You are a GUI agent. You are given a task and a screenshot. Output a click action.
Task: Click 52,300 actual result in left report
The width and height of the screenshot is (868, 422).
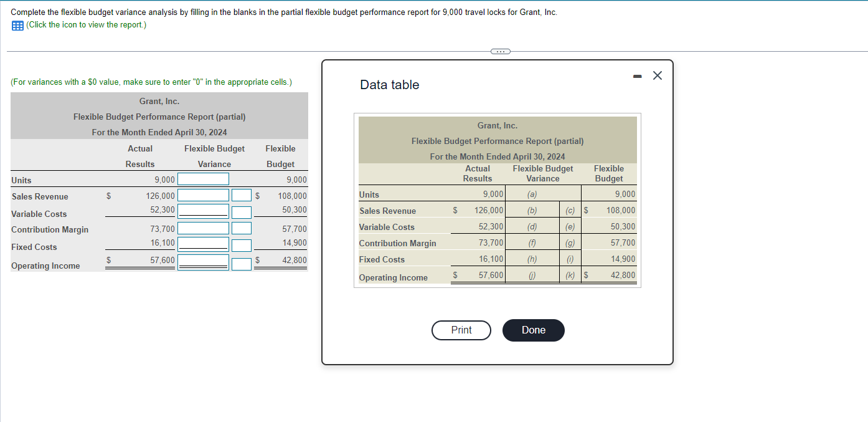[x=163, y=210]
